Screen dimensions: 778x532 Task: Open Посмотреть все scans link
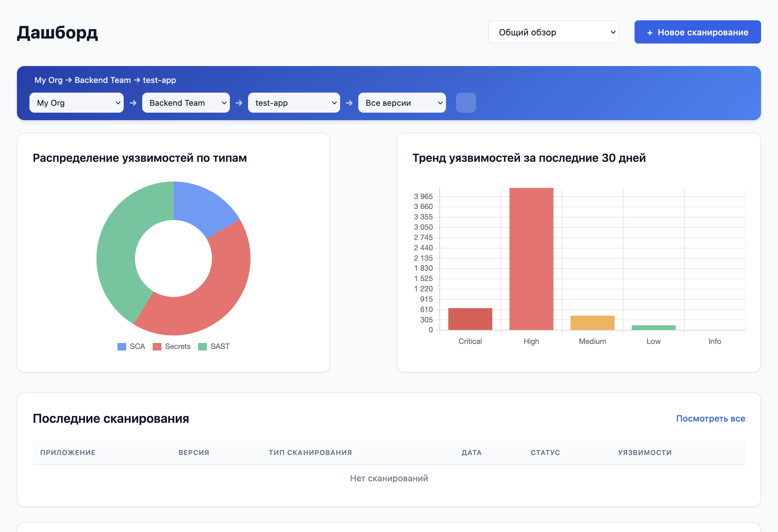(710, 419)
